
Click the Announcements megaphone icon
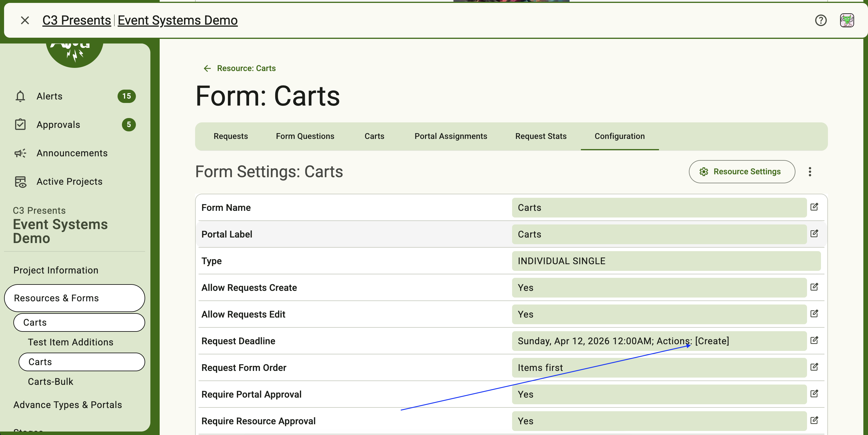point(20,153)
